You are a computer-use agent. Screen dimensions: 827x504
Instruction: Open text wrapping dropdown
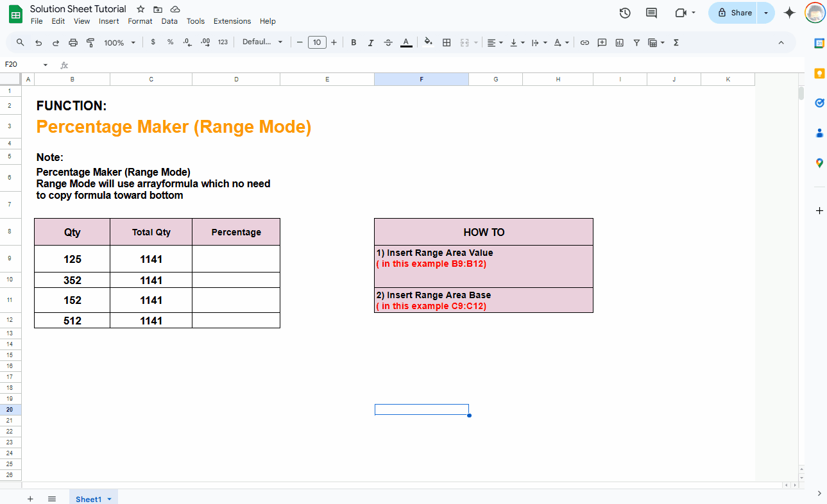[x=539, y=42]
